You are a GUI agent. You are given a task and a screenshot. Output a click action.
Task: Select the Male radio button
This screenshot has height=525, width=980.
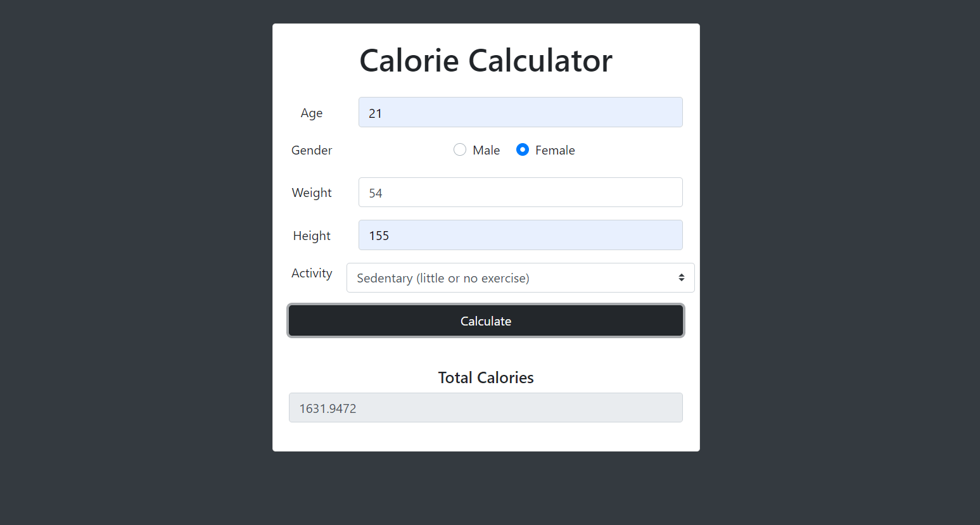pyautogui.click(x=460, y=149)
